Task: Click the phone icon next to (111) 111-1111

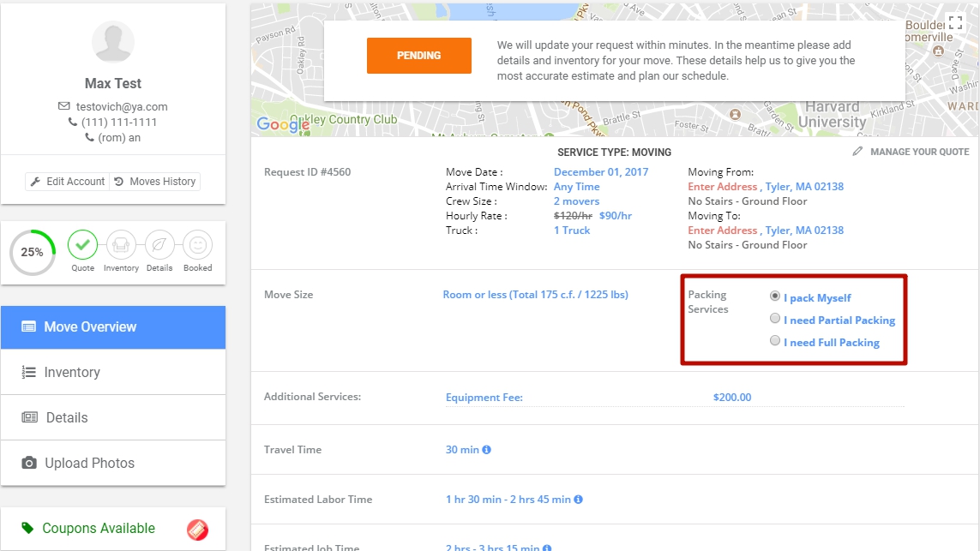Action: coord(73,122)
